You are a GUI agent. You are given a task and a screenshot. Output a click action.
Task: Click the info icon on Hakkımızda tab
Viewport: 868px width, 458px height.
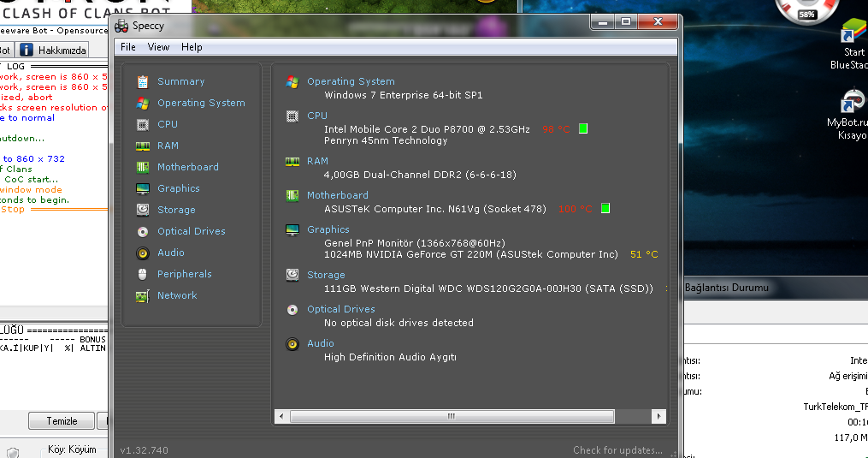pos(26,50)
